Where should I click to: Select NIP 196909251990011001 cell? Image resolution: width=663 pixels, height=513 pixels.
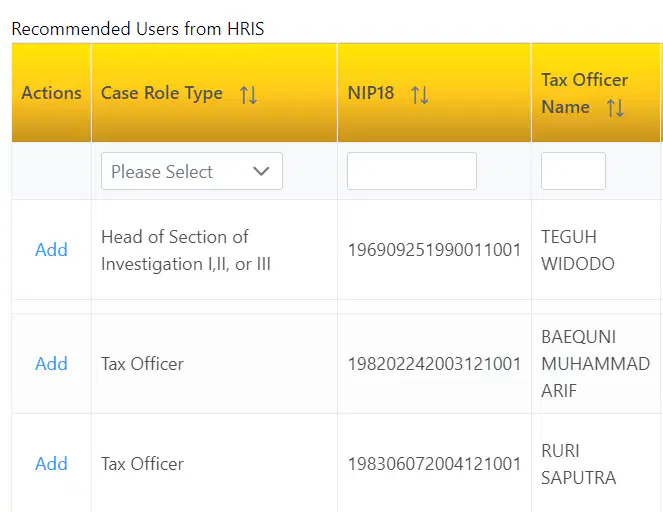tap(434, 250)
